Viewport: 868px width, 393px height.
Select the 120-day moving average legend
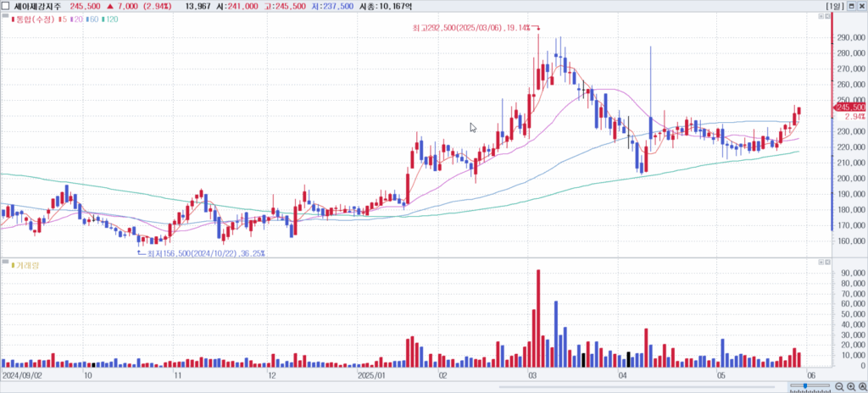(110, 19)
